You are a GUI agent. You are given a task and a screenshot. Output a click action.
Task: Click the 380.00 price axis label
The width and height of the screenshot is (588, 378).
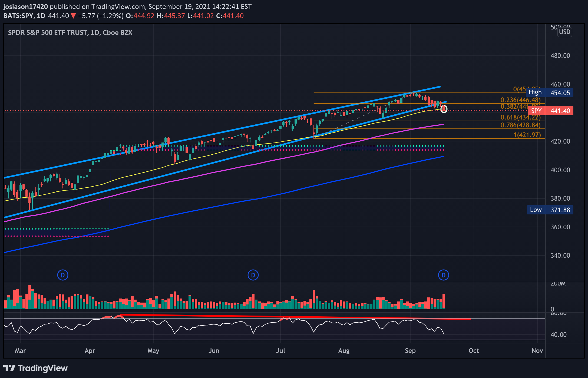click(560, 198)
